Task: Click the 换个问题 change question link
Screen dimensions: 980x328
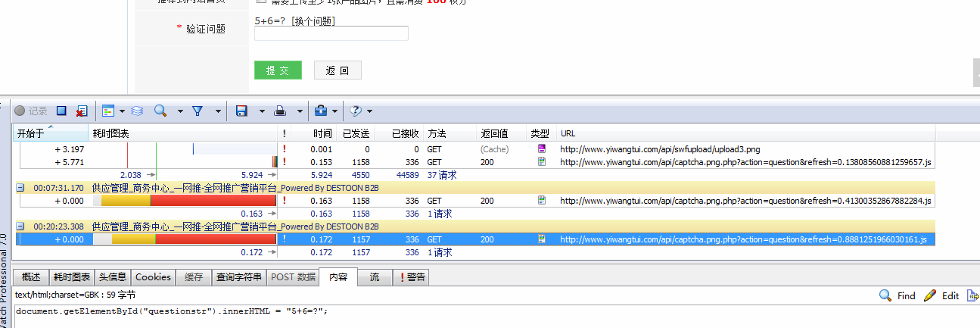Action: coord(313,20)
